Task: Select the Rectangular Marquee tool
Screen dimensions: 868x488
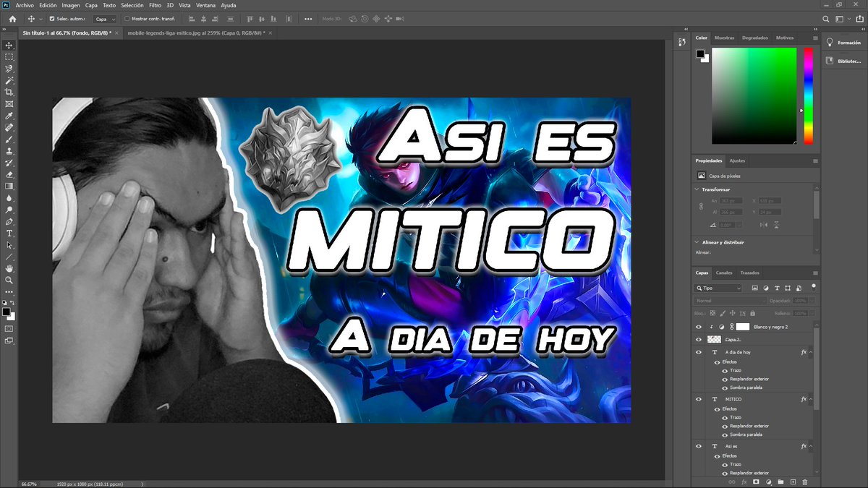Action: (x=9, y=56)
